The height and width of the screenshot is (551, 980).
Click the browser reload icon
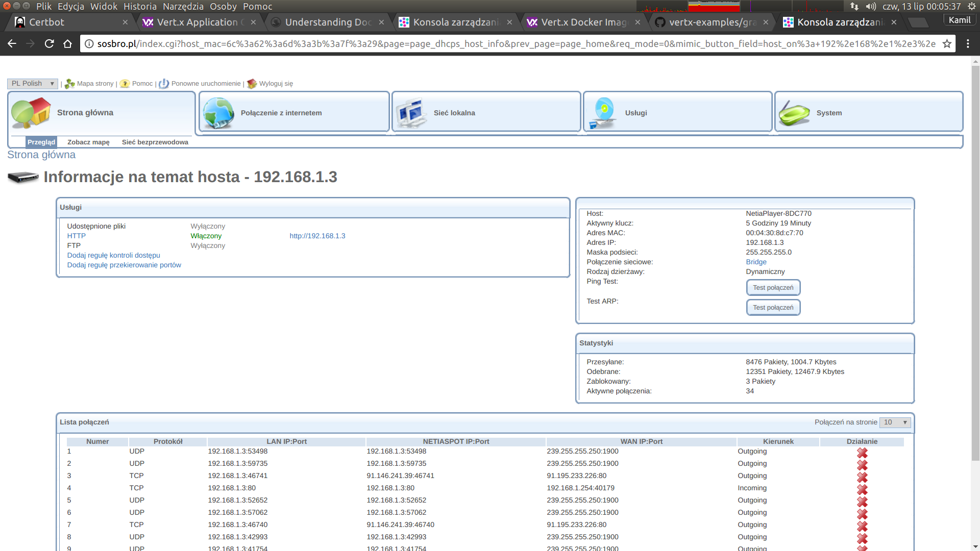point(49,44)
